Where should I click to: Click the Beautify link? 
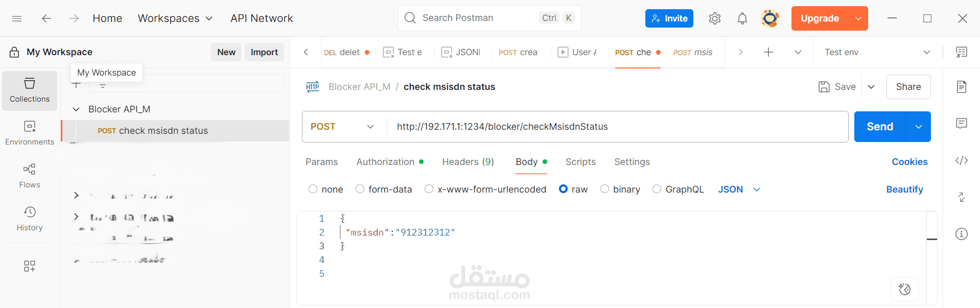(x=904, y=189)
